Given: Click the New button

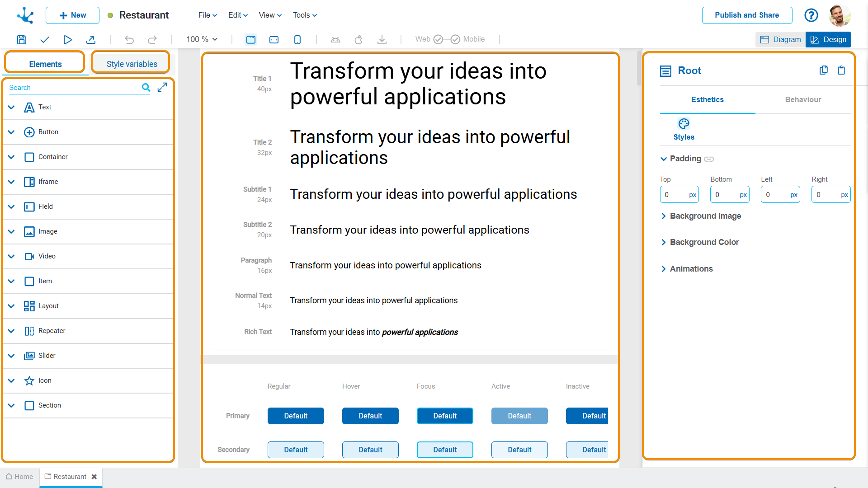Looking at the screenshot, I should (x=72, y=15).
